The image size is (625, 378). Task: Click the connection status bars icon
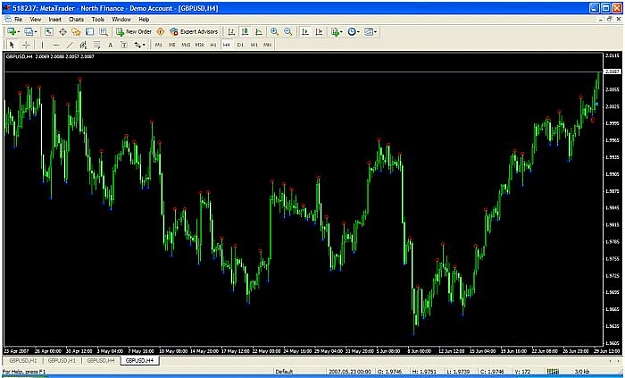pyautogui.click(x=552, y=372)
